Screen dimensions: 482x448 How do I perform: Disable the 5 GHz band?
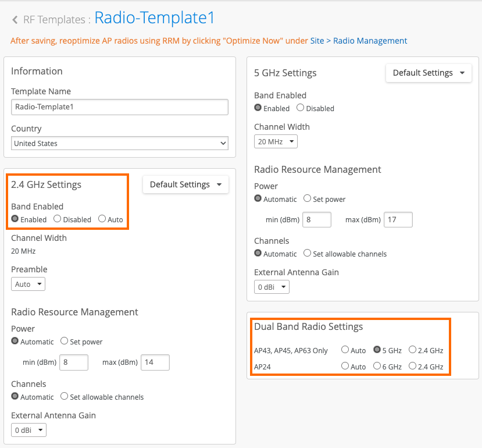(301, 108)
